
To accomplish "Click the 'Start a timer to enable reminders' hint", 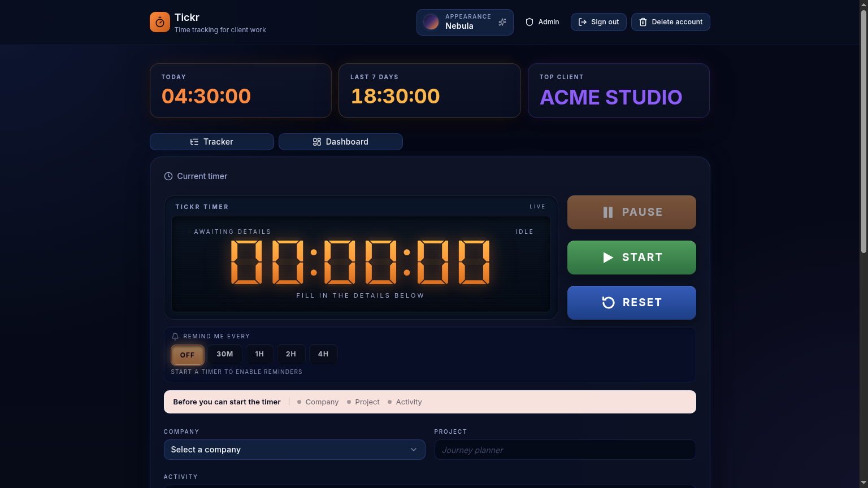I will 237,372.
